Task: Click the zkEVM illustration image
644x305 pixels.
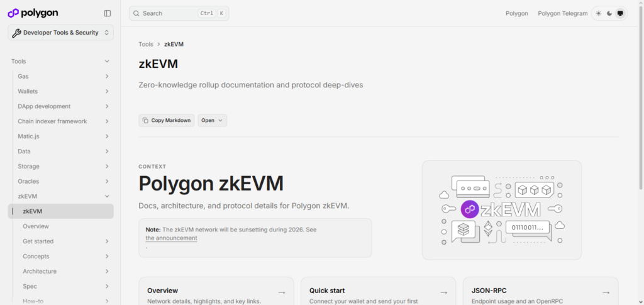Action: pos(502,210)
